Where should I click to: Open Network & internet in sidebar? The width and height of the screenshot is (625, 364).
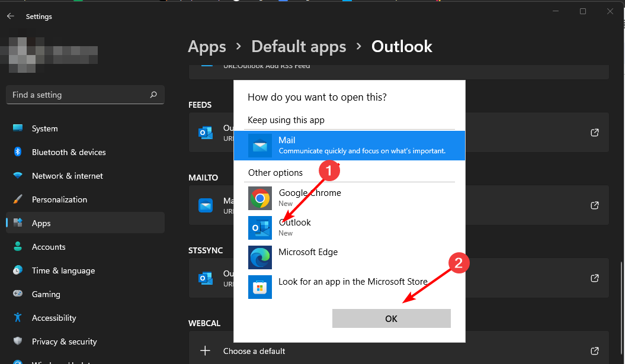point(85,176)
